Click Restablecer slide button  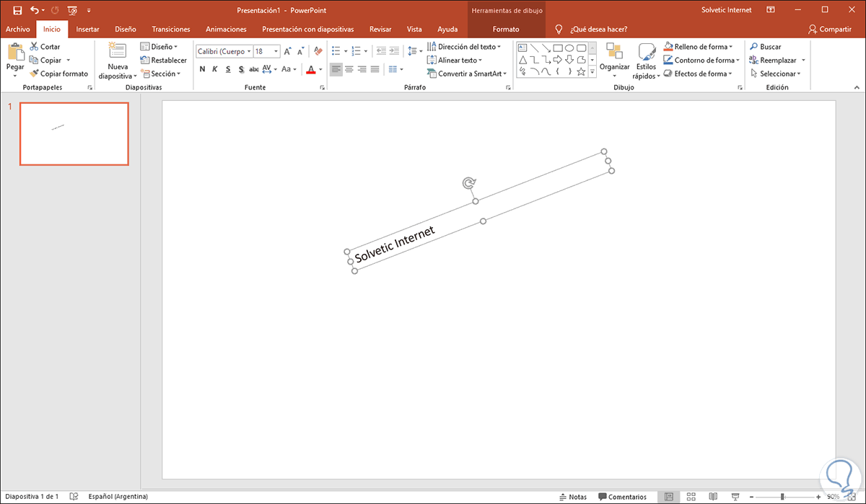tap(164, 61)
